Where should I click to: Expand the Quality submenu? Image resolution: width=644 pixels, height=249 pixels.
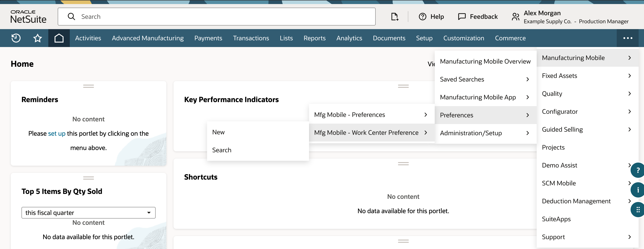pos(587,94)
